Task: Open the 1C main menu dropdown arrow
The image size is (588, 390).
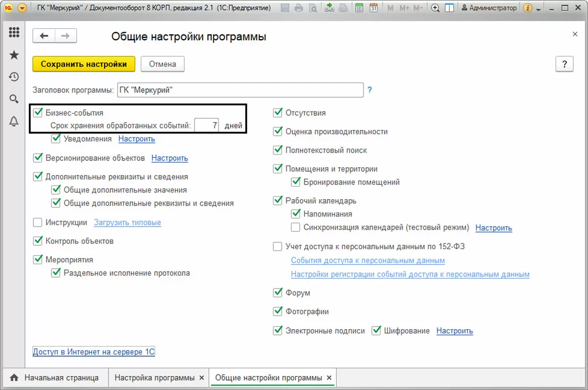Action: (22, 8)
